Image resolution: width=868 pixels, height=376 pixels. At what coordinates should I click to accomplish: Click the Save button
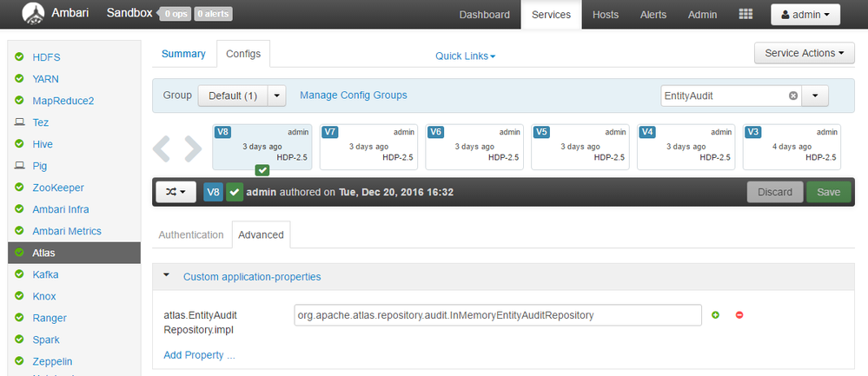pyautogui.click(x=828, y=192)
